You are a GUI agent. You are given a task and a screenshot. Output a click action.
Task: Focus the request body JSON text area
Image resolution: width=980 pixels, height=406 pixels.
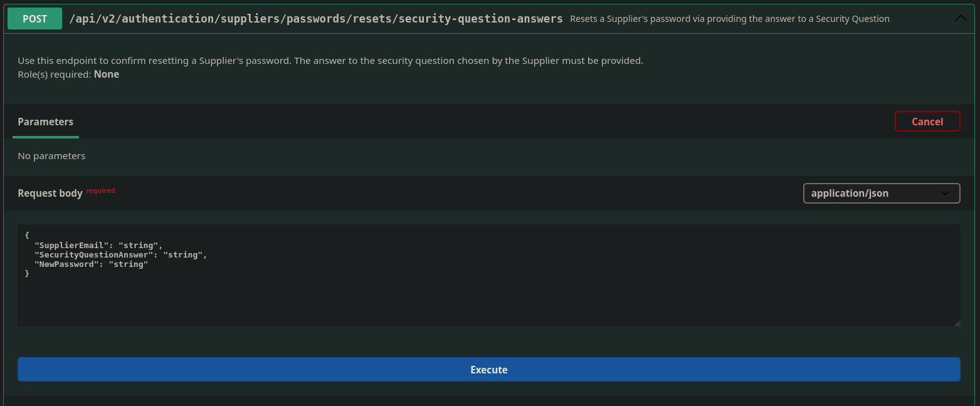click(489, 294)
